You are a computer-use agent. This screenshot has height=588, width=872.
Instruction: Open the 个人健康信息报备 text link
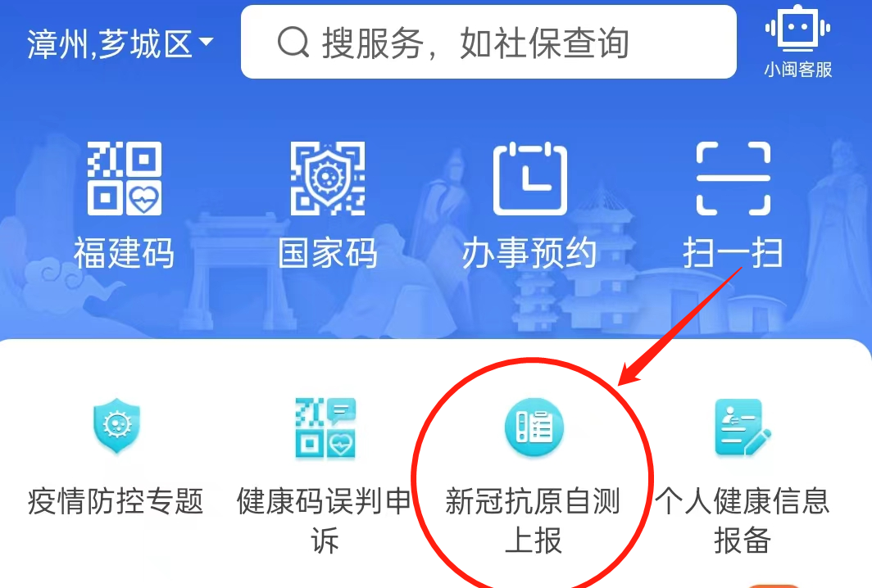(743, 520)
